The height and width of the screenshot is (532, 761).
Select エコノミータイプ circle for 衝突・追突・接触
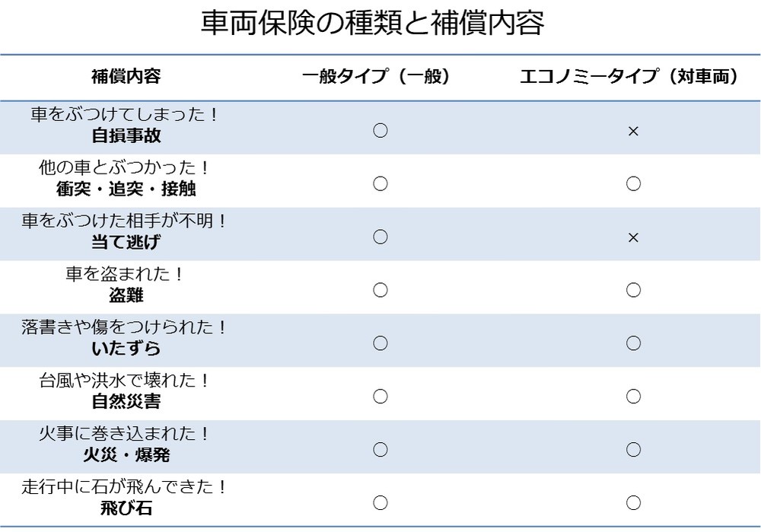click(x=632, y=183)
